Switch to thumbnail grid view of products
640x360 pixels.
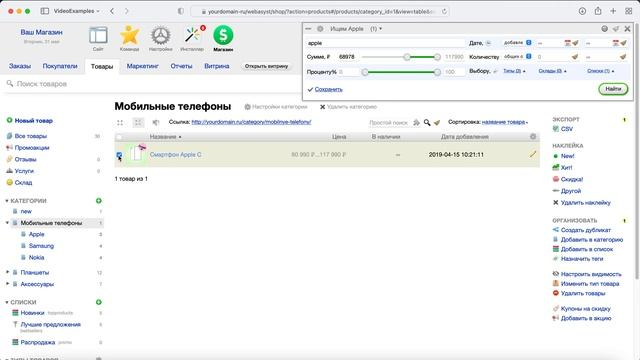[x=120, y=122]
